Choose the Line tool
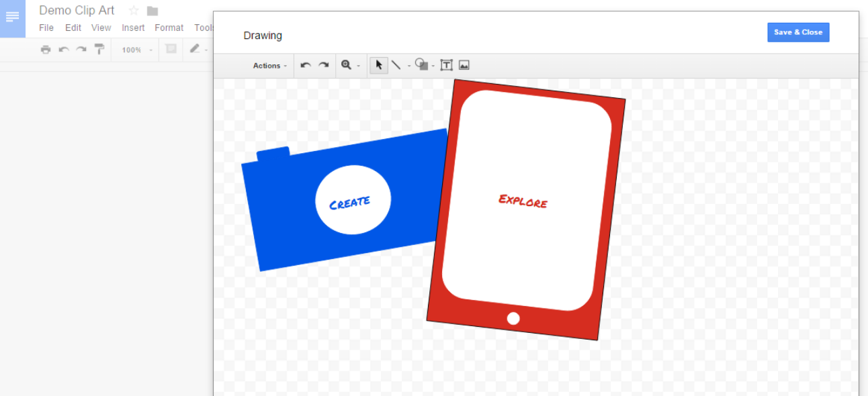The height and width of the screenshot is (396, 868). tap(396, 64)
